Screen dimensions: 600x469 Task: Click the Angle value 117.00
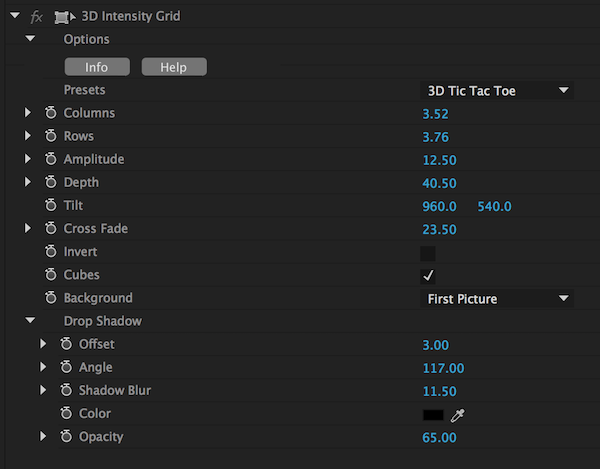[442, 367]
